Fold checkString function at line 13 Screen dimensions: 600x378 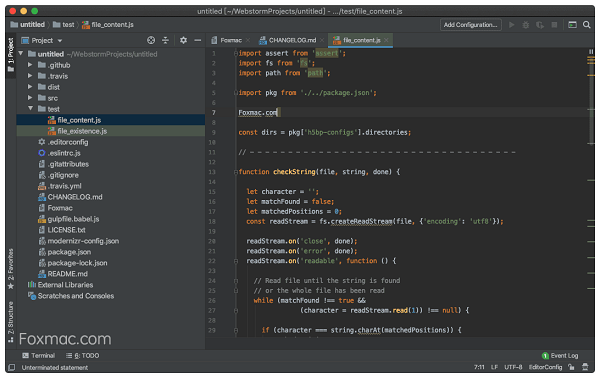pos(236,172)
